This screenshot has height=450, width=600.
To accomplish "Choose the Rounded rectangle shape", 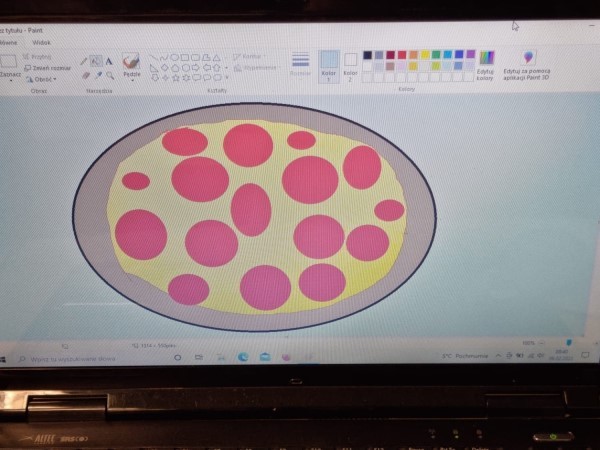I will tap(196, 57).
